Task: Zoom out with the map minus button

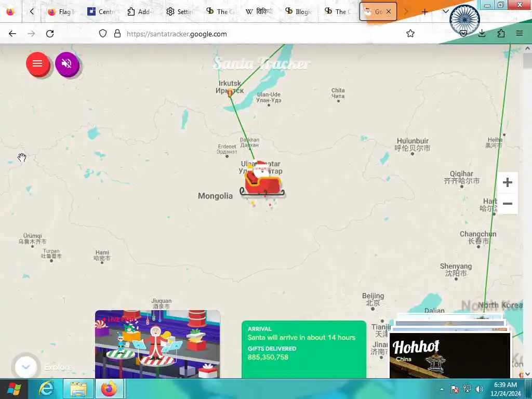Action: point(507,204)
